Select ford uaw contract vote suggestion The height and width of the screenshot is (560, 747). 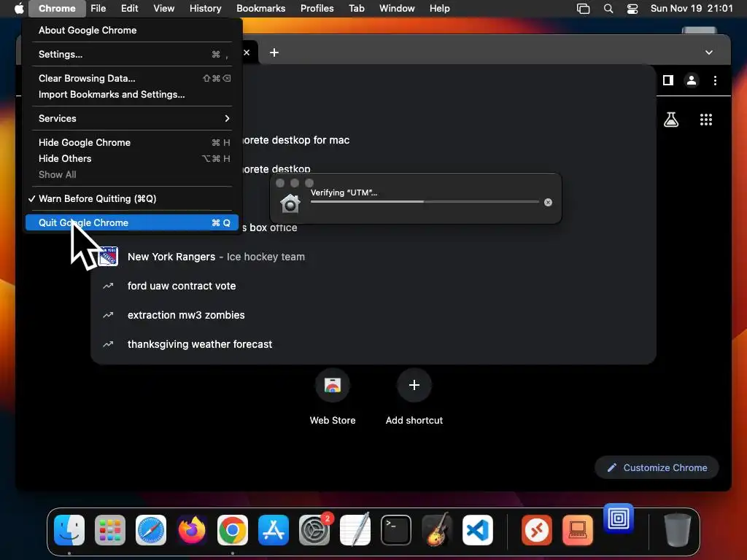pyautogui.click(x=374, y=286)
